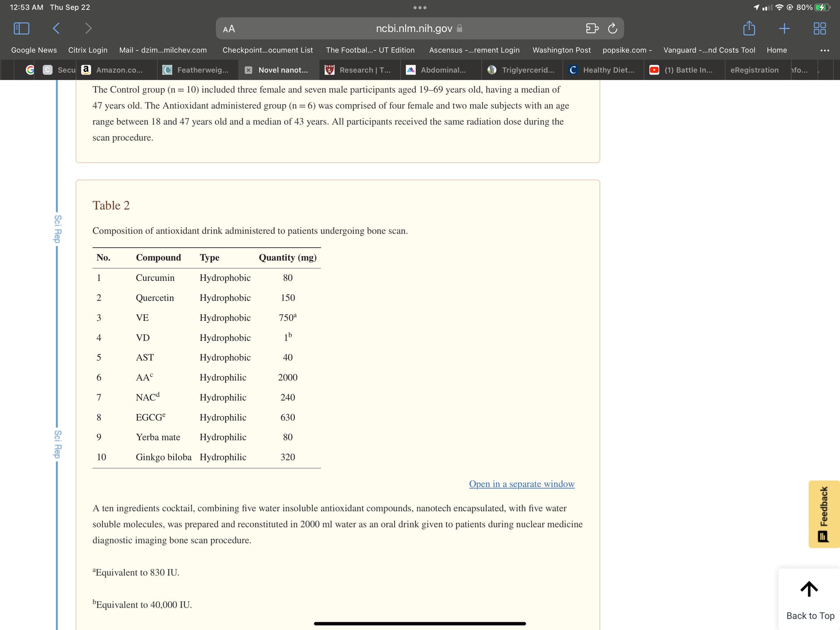Viewport: 840px width, 630px height.
Task: Expand the bookmarks bar overflow menu
Action: tap(825, 50)
